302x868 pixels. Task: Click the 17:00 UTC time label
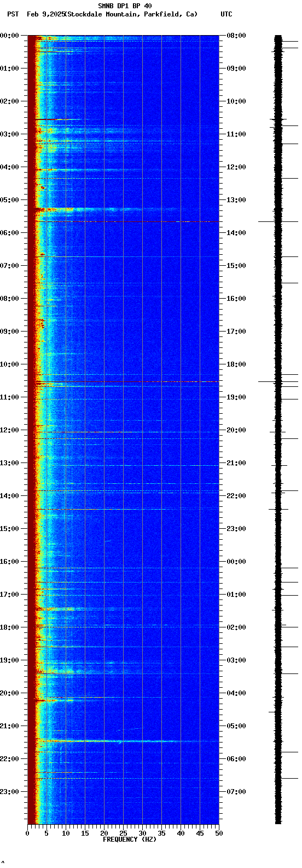point(236,332)
